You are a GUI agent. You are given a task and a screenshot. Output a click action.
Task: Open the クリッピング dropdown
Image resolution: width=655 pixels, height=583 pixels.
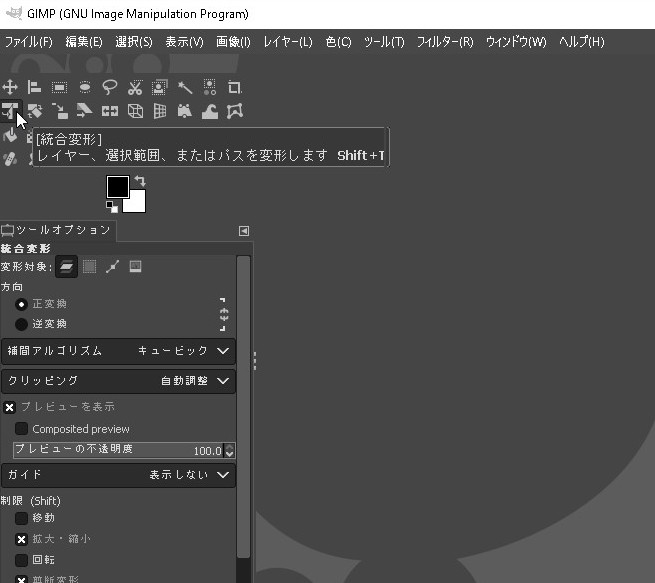(118, 381)
